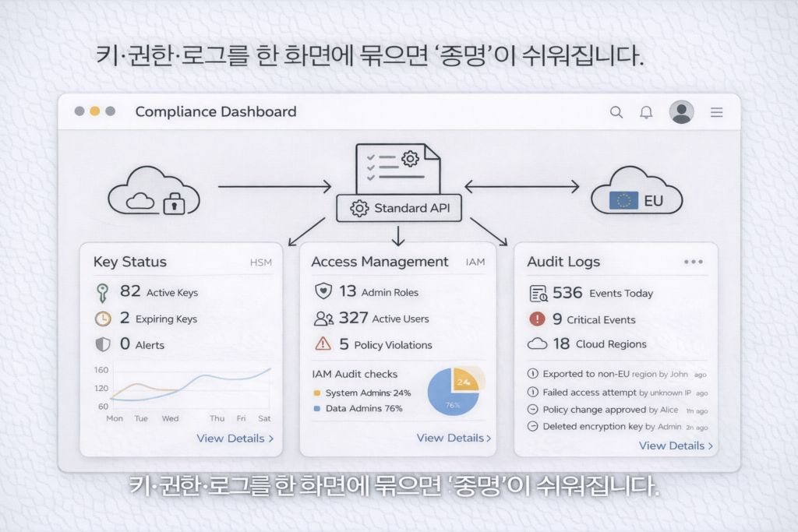Click the info icon beside Failed access attempt
This screenshot has width=798, height=532.
tap(532, 392)
